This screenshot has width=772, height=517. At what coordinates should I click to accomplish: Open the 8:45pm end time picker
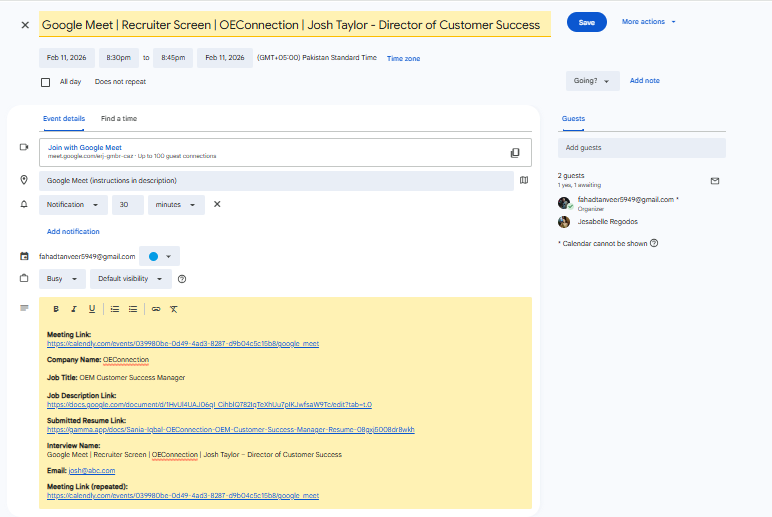point(173,58)
